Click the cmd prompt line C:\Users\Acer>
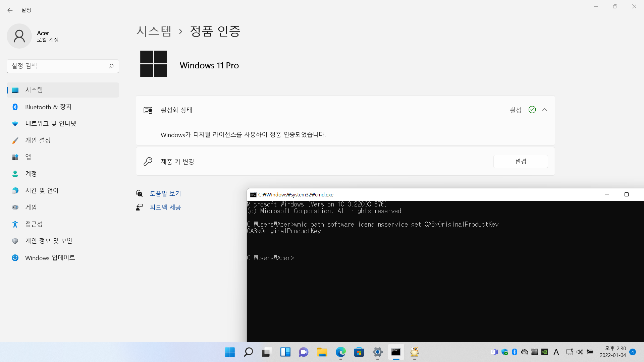The width and height of the screenshot is (644, 362). tap(270, 258)
